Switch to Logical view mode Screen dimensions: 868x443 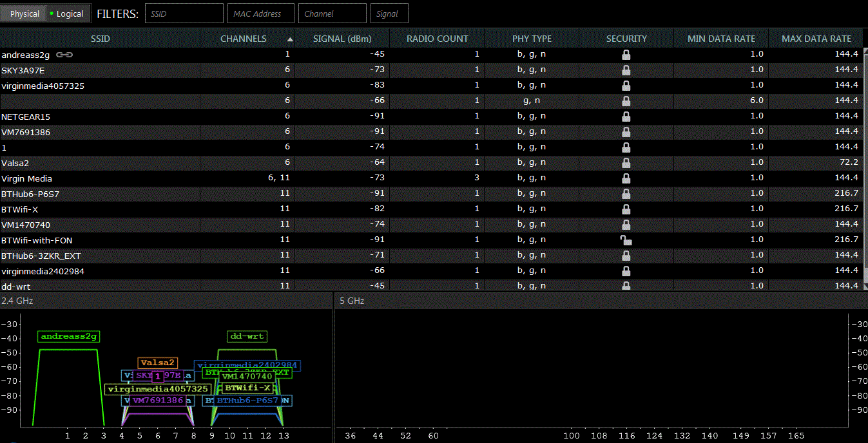point(68,14)
